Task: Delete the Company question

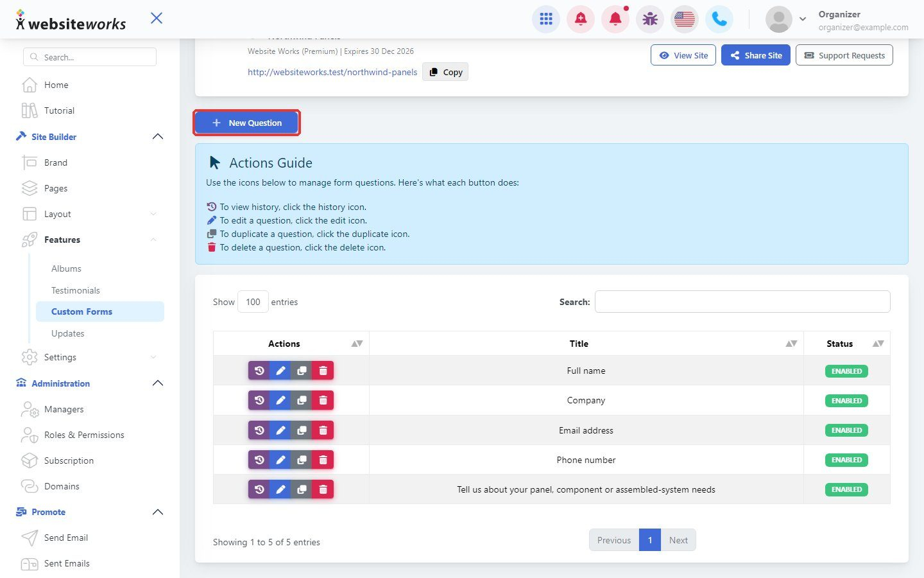Action: coord(323,400)
